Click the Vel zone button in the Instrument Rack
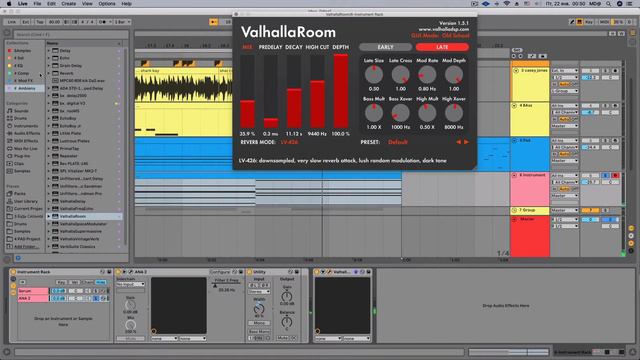 tap(74, 282)
